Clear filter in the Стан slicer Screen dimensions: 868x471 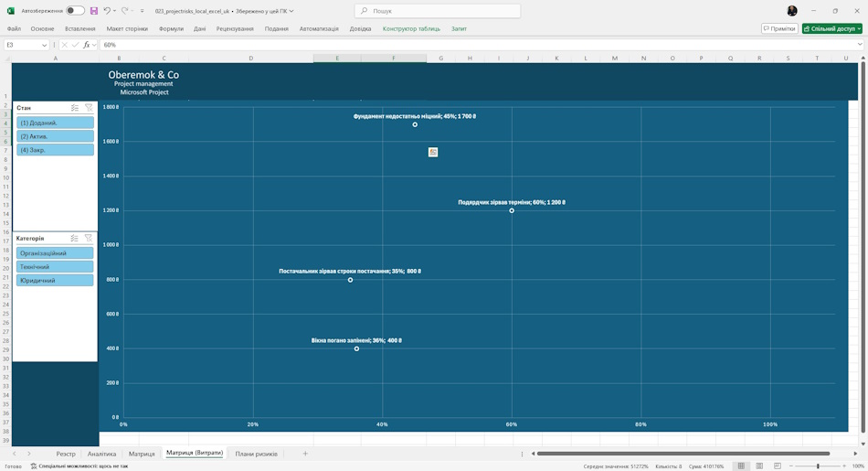(x=89, y=108)
